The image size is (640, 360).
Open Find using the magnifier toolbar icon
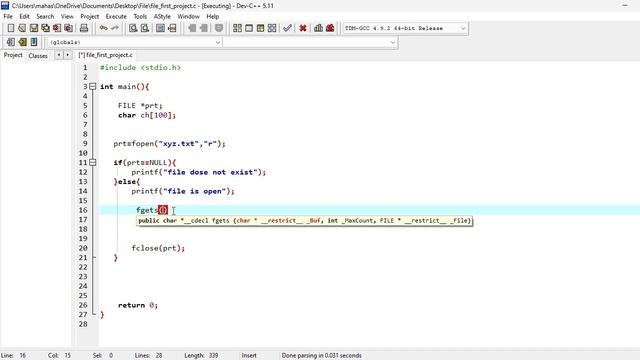pos(133,28)
